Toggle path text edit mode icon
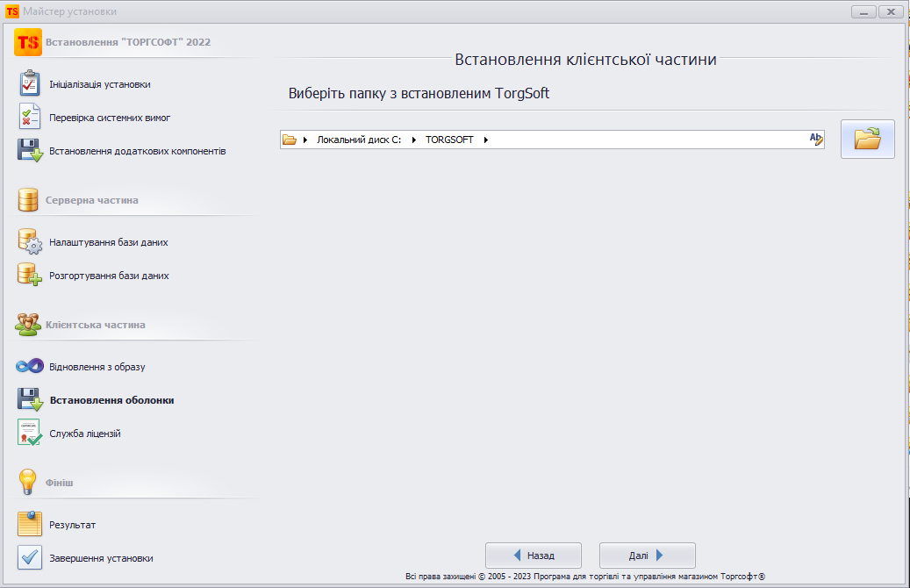Viewport: 910px width, 588px height. tap(816, 139)
